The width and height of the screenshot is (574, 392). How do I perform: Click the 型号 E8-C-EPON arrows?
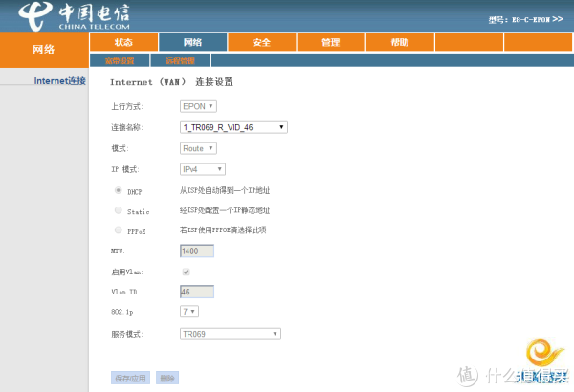click(x=558, y=19)
